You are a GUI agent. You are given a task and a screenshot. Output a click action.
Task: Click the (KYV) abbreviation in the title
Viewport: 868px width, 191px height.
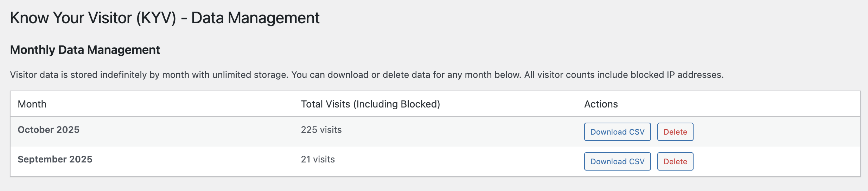point(156,18)
